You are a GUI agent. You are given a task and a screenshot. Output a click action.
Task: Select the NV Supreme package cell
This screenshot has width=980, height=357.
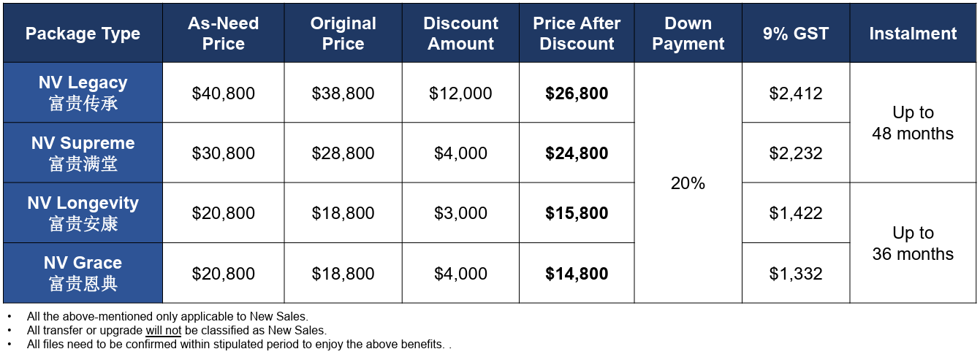(83, 153)
